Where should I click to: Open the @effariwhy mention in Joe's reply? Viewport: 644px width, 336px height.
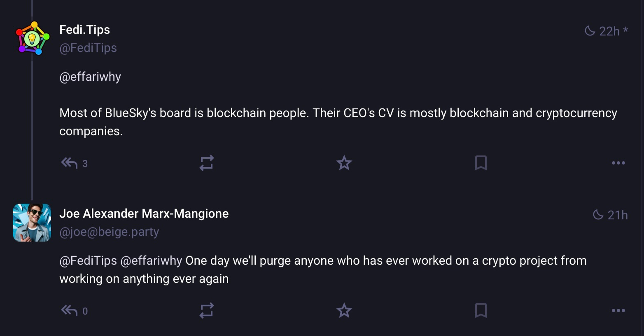151,261
